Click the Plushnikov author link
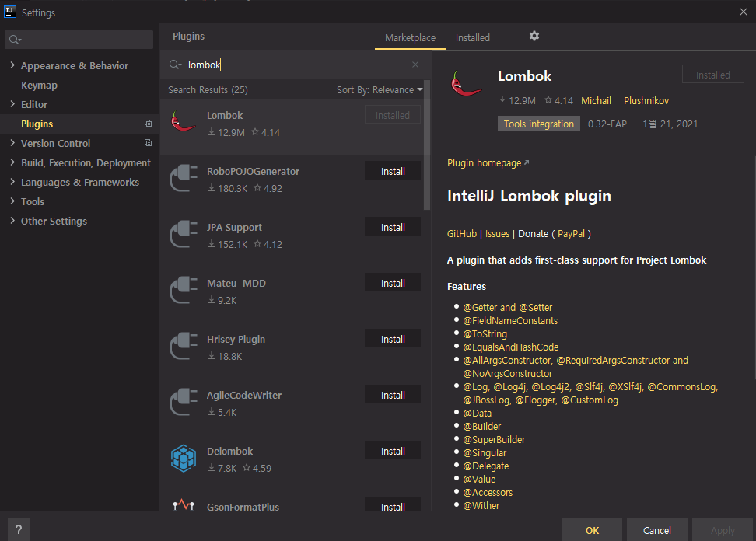Screen dimensions: 756x541 (646, 101)
